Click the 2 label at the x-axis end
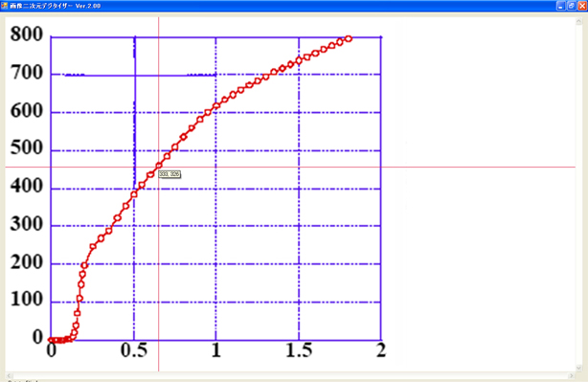Viewport: 588px width, 382px height. (381, 350)
